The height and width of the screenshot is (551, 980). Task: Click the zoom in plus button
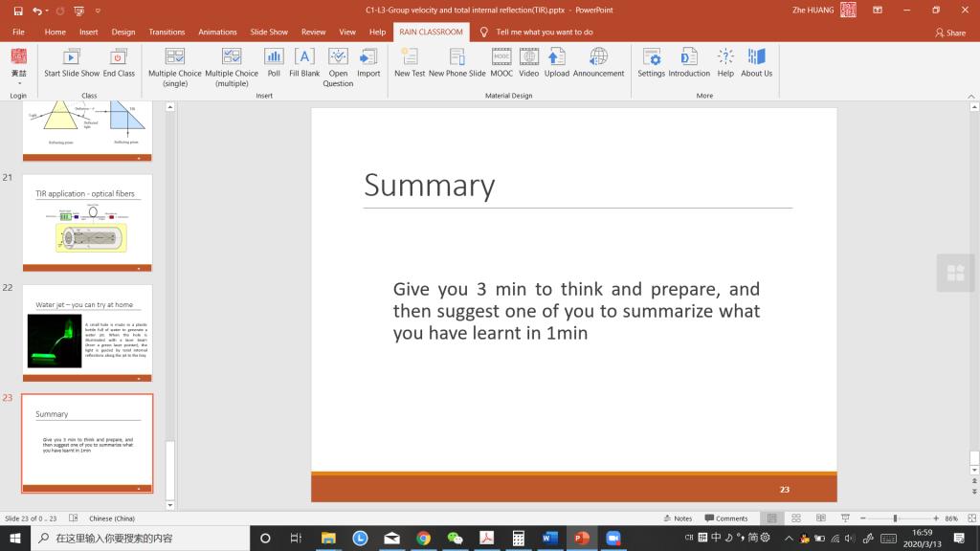tap(935, 518)
